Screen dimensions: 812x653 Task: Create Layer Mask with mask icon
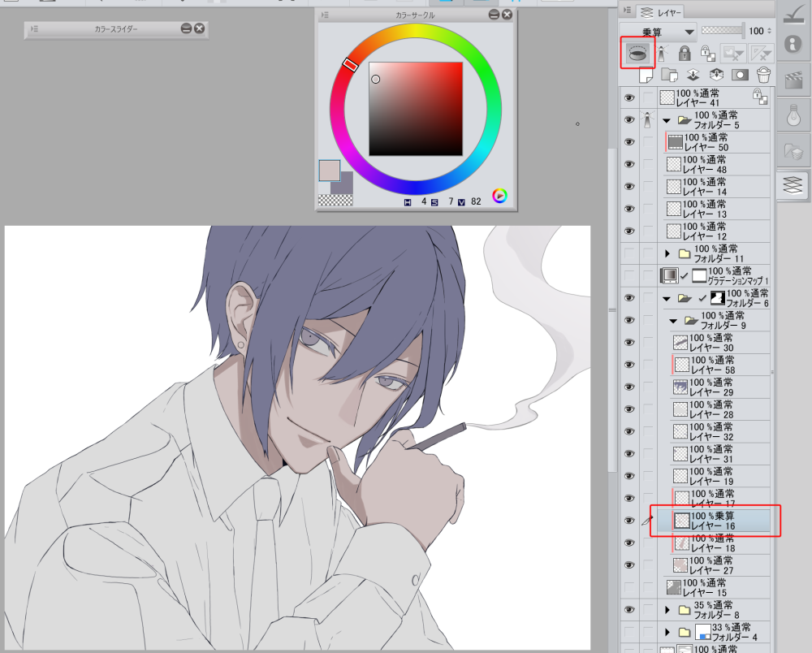[740, 75]
